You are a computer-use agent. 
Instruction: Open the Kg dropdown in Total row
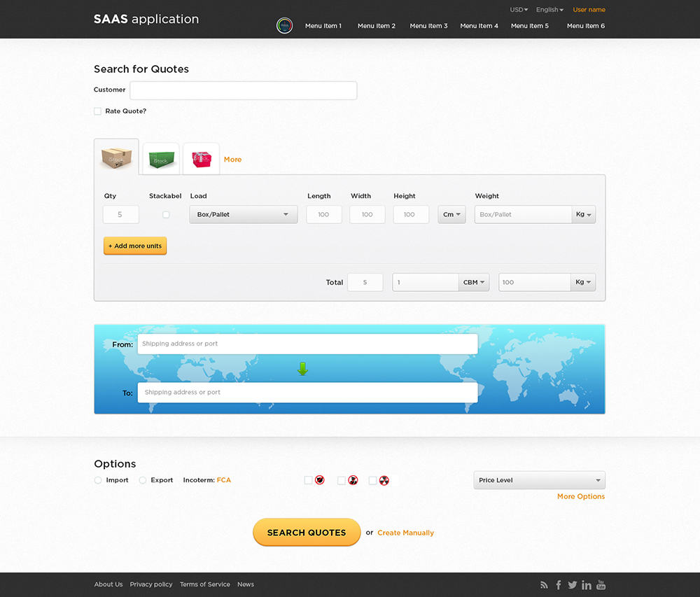point(583,283)
